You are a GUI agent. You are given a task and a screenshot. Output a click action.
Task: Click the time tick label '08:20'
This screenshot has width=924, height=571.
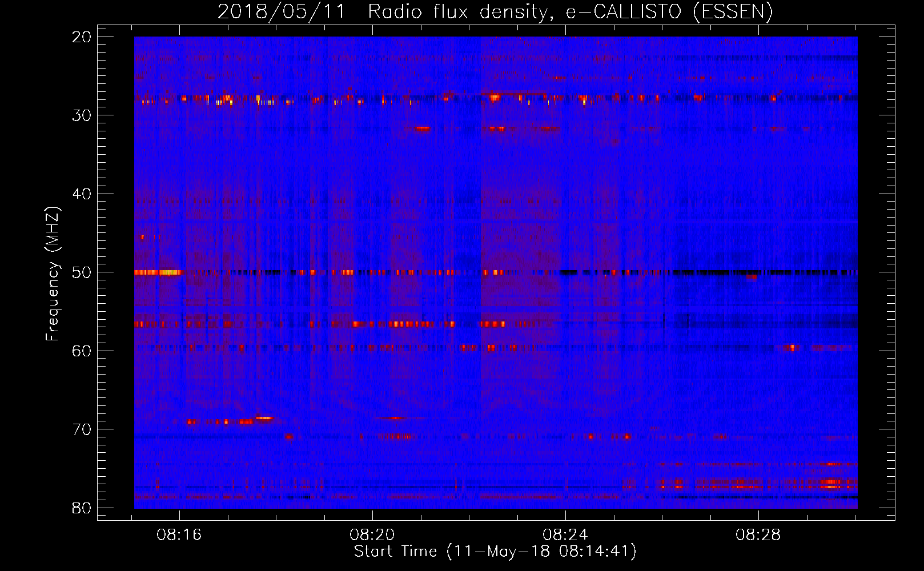372,535
